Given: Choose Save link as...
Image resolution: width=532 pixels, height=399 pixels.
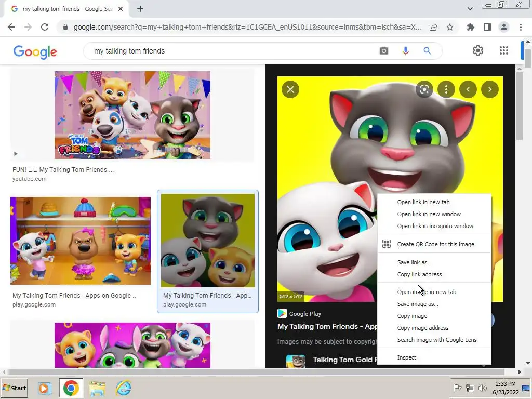Looking at the screenshot, I should [x=434, y=262].
